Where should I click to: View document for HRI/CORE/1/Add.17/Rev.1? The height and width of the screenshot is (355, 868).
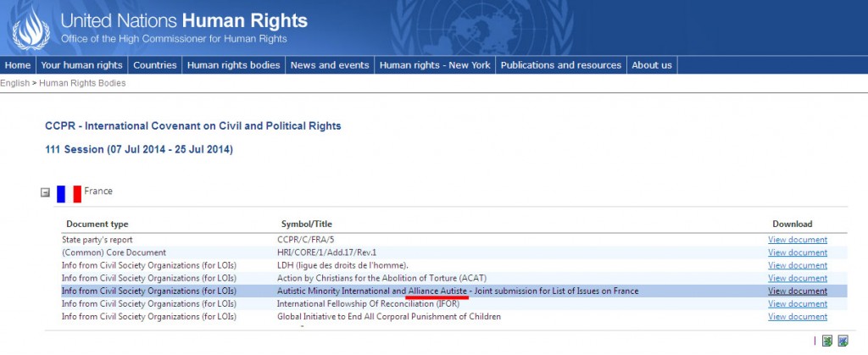[797, 252]
